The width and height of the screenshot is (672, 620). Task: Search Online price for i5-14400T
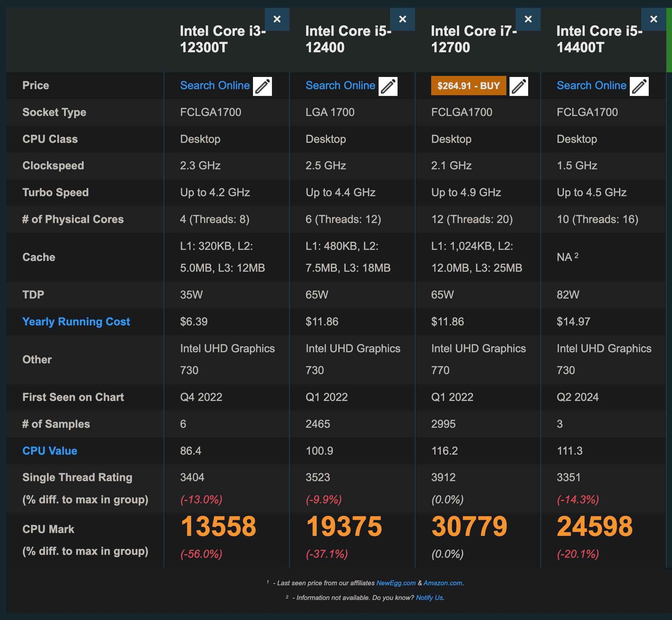click(x=591, y=85)
